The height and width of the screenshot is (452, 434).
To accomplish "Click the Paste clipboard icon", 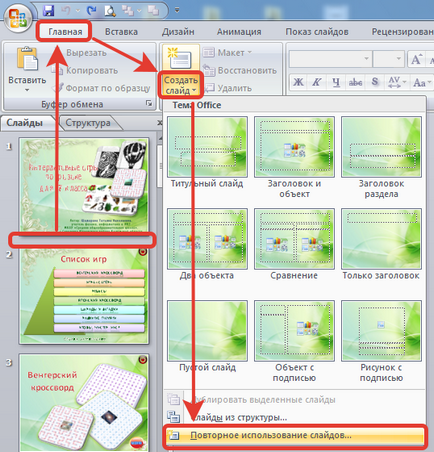I will point(27,59).
